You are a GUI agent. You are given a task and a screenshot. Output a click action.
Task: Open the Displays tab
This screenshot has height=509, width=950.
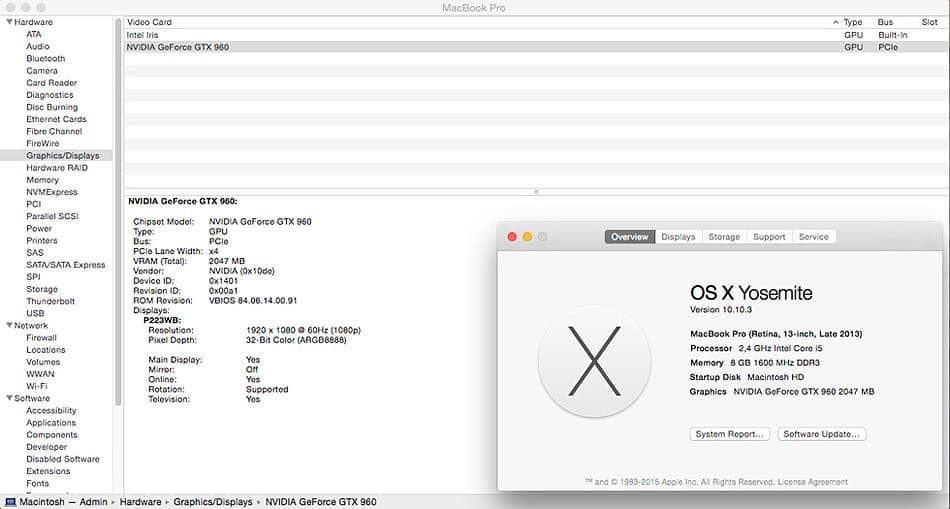click(x=678, y=237)
